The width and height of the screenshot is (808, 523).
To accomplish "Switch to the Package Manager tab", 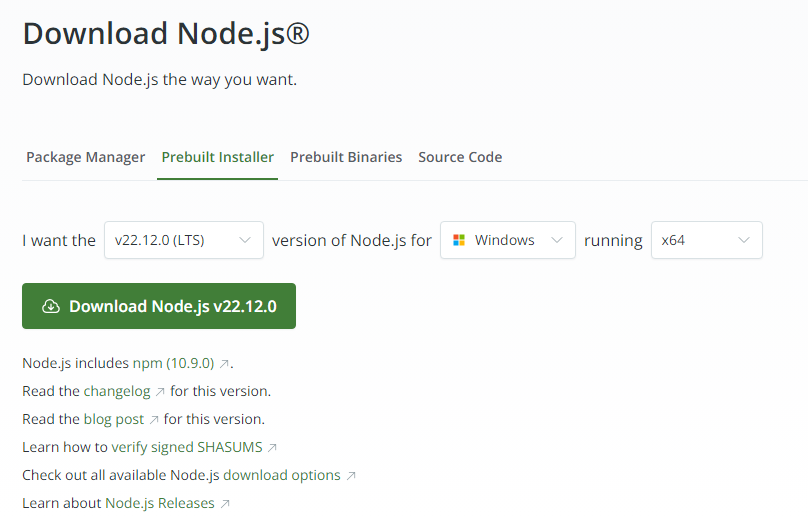I will 86,157.
